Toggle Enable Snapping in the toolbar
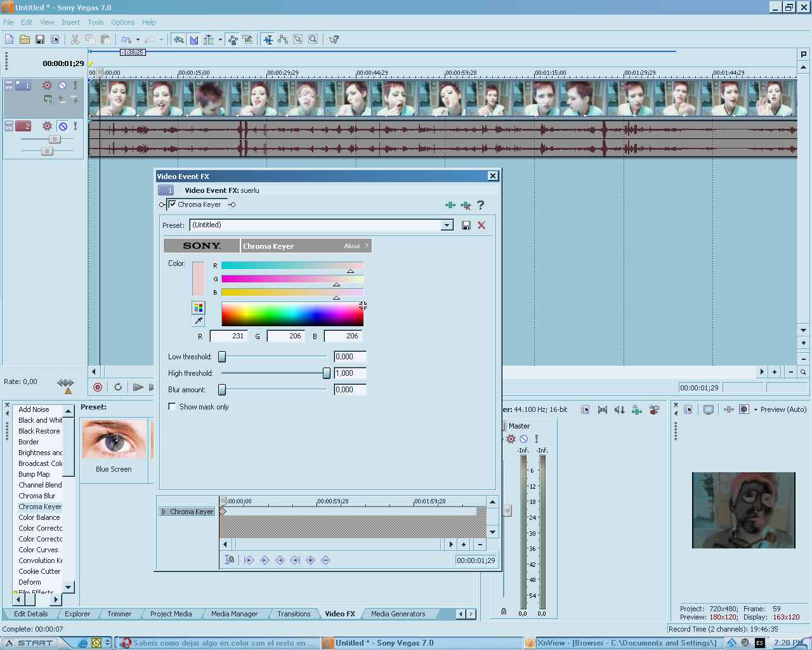812x650 pixels. [x=179, y=39]
